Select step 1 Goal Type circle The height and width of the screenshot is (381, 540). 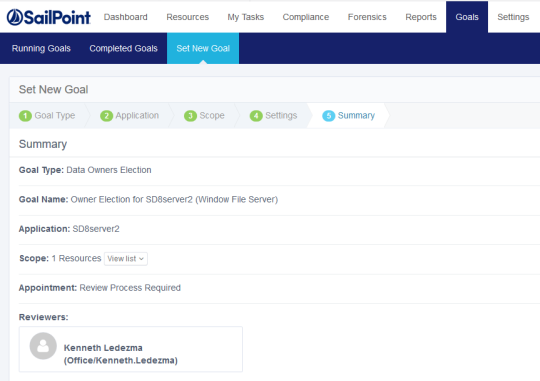[25, 116]
